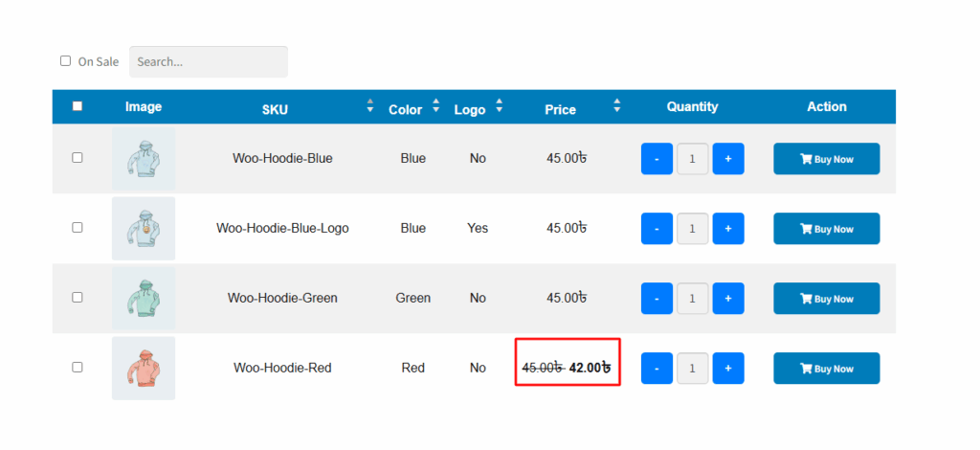Sort table by the SKU column arrows

pos(370,105)
